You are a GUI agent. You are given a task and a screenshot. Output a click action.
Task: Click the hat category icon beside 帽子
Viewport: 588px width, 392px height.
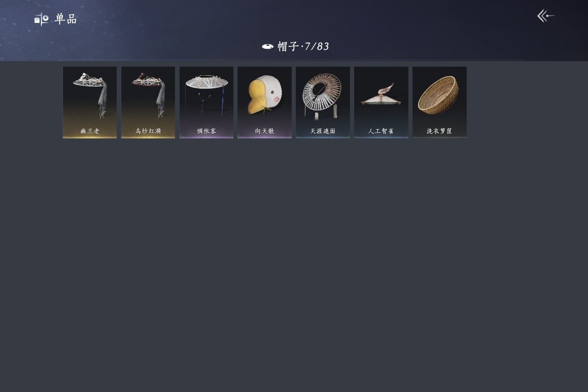267,46
